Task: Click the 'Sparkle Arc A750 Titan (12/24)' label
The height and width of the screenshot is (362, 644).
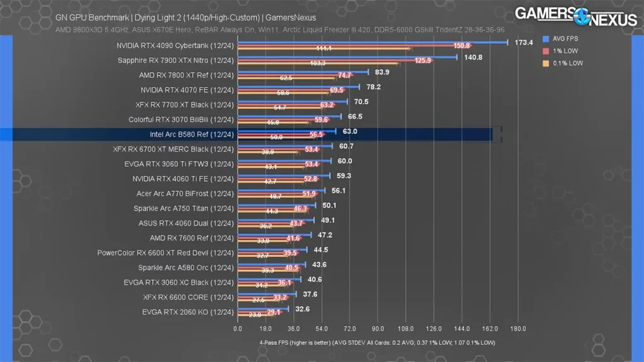Action: (184, 208)
